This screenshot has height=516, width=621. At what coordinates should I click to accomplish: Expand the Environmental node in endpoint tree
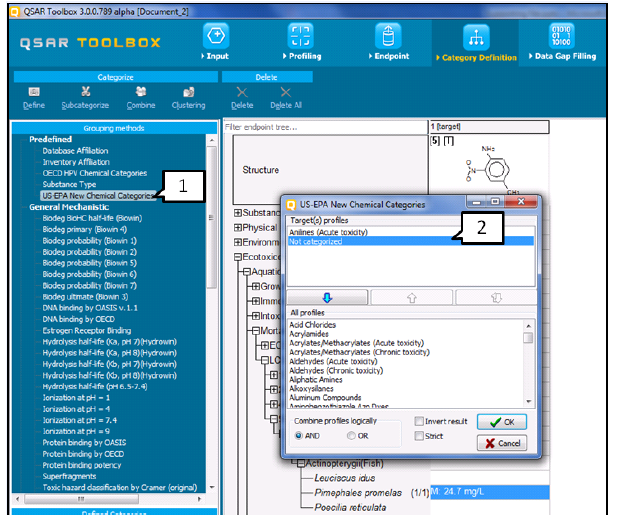tap(238, 242)
